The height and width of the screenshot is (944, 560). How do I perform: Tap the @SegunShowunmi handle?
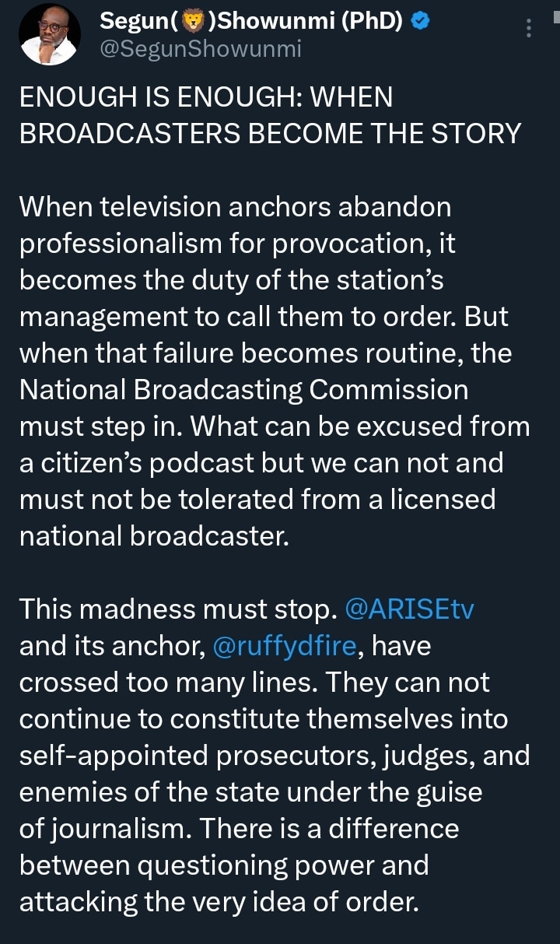(201, 50)
